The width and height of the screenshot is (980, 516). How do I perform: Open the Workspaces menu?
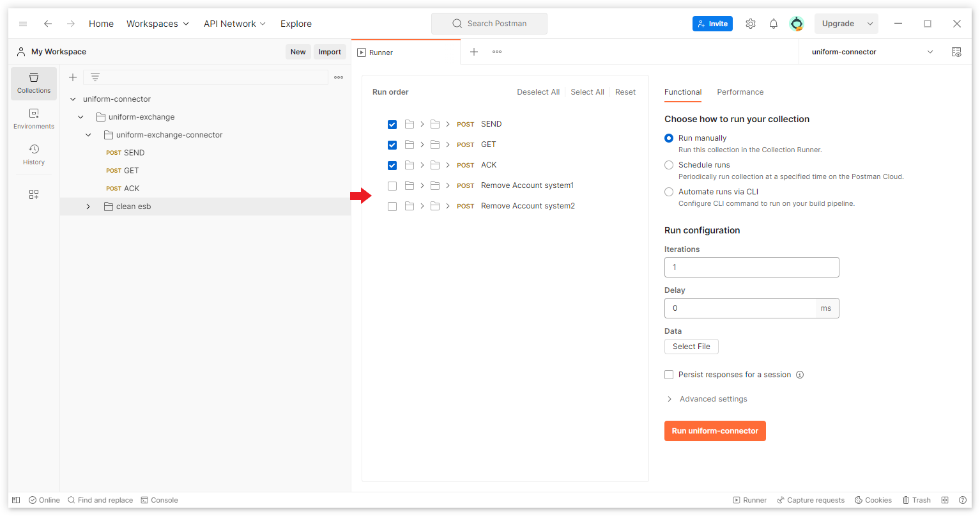pos(158,24)
